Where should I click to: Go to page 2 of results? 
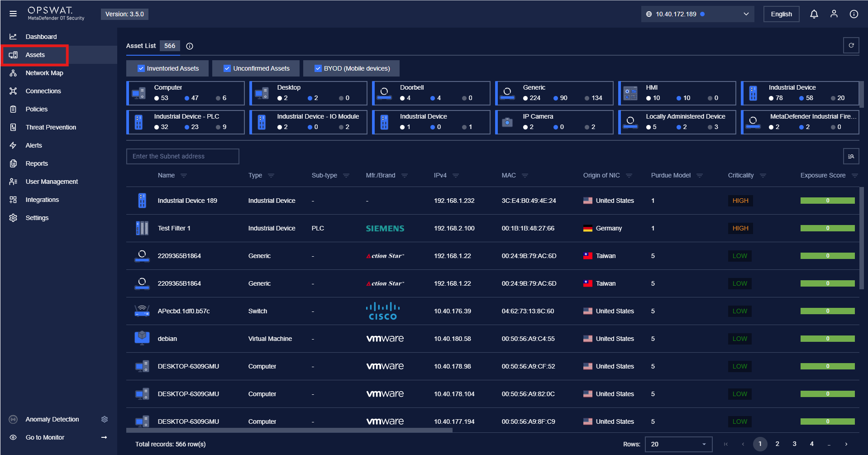(x=777, y=444)
